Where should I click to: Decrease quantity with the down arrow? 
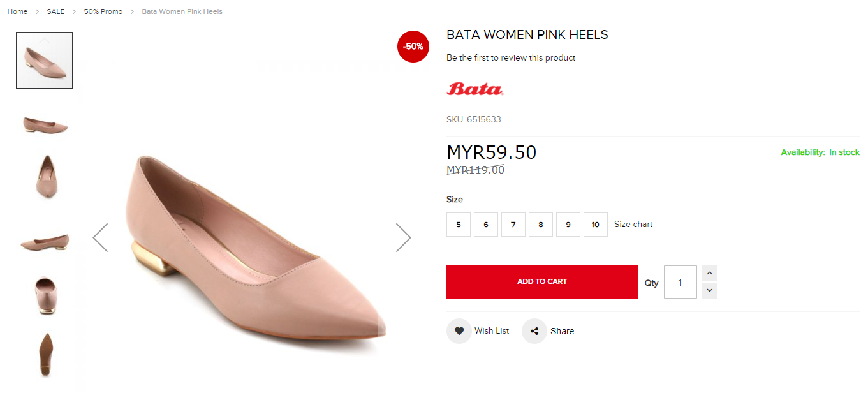[x=709, y=290]
